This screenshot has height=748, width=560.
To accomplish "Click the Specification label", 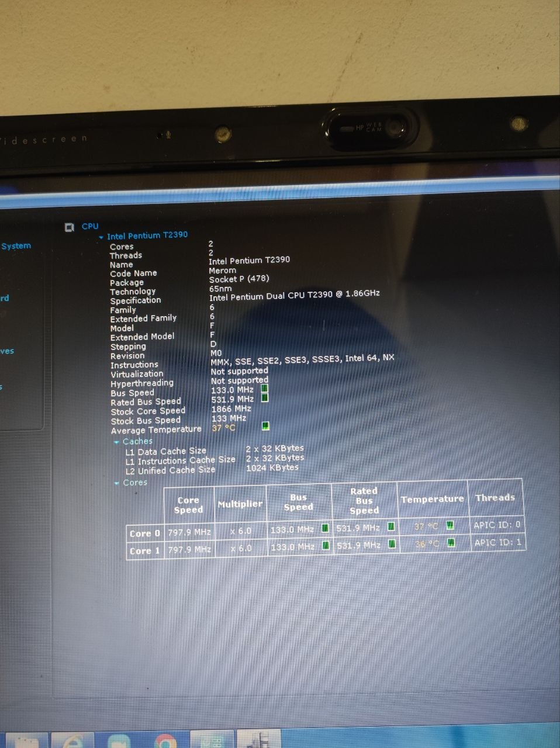I will 136,300.
